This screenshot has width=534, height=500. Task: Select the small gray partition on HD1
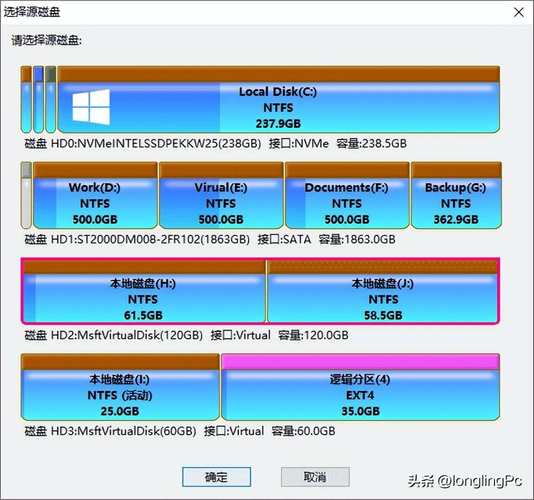[26, 195]
